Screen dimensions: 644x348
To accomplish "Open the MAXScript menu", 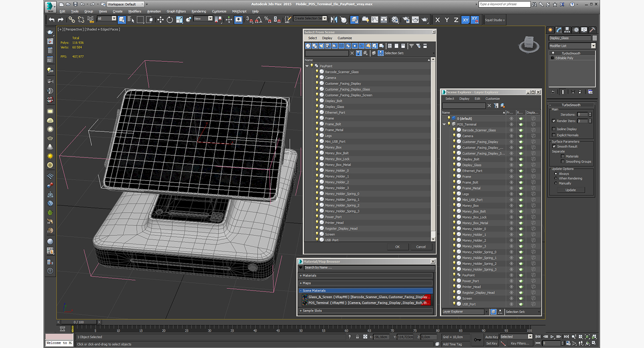I will [239, 11].
